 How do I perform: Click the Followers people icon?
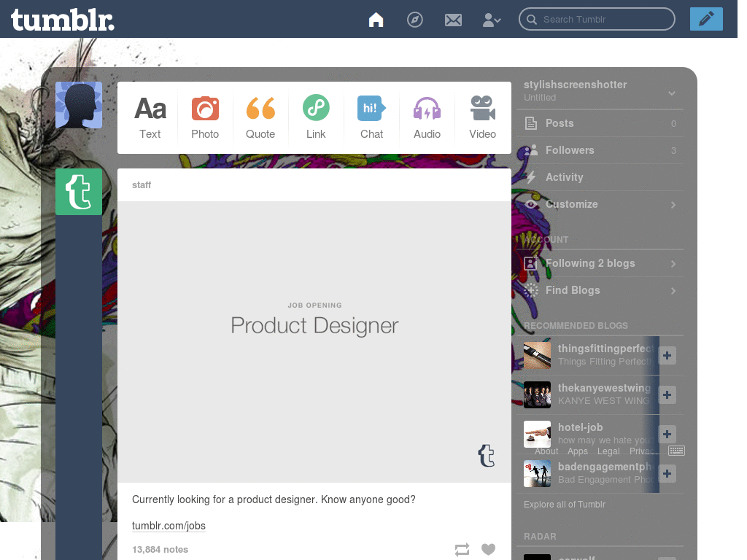coord(531,150)
